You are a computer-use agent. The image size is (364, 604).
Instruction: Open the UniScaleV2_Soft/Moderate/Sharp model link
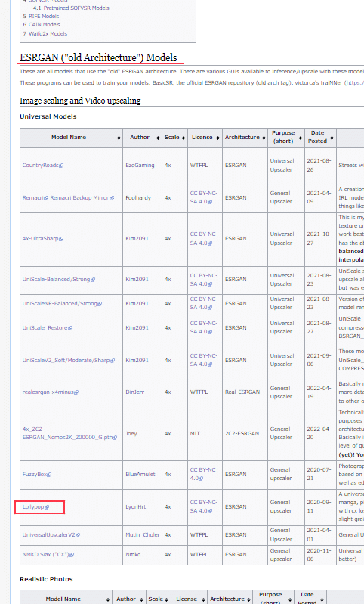pyautogui.click(x=69, y=360)
